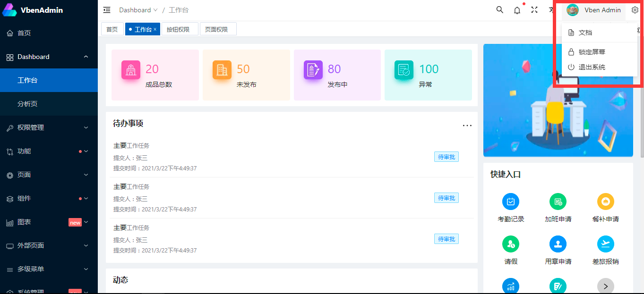Select 退出系统 from user dropdown
Viewport: 644px width, 294px height.
pyautogui.click(x=600, y=67)
